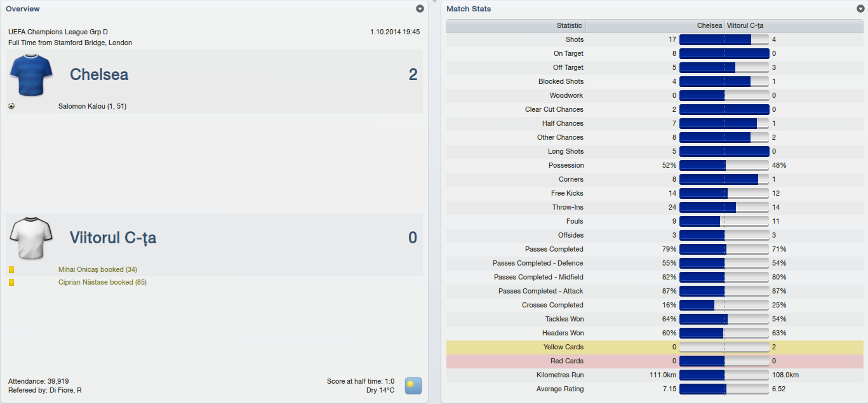The image size is (868, 404).
Task: Open the Match Stats panel dropdown arrow
Action: point(860,9)
